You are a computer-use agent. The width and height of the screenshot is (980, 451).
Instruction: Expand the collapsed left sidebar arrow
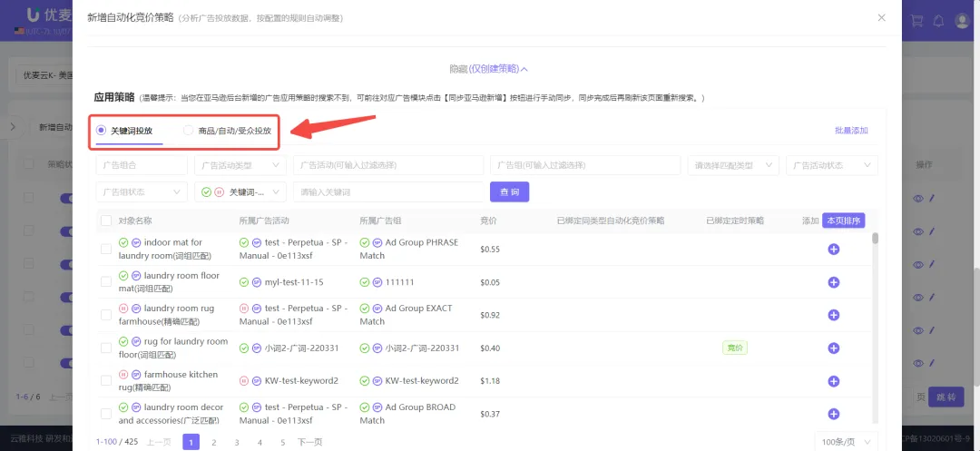[x=13, y=127]
